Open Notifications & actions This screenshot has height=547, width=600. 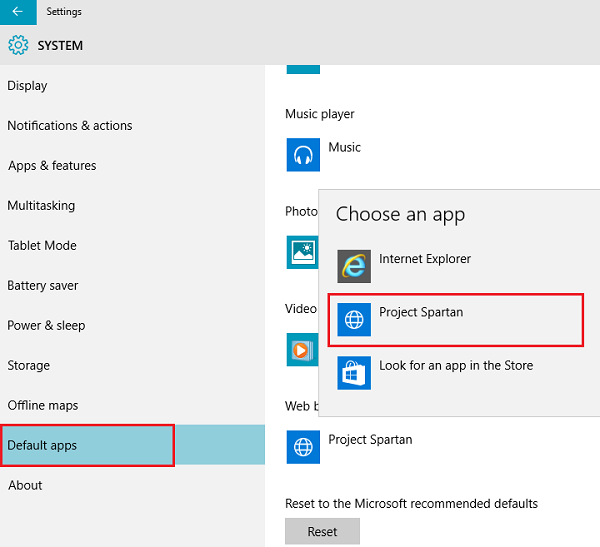[70, 126]
